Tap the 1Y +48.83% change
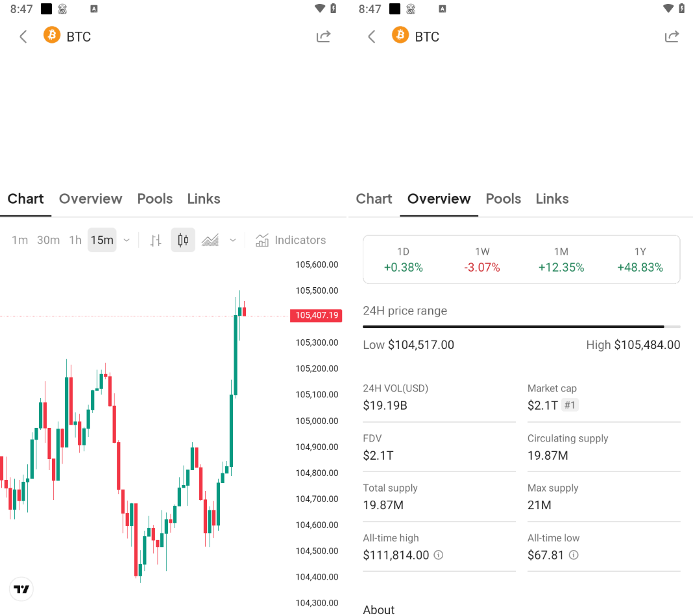 640,259
